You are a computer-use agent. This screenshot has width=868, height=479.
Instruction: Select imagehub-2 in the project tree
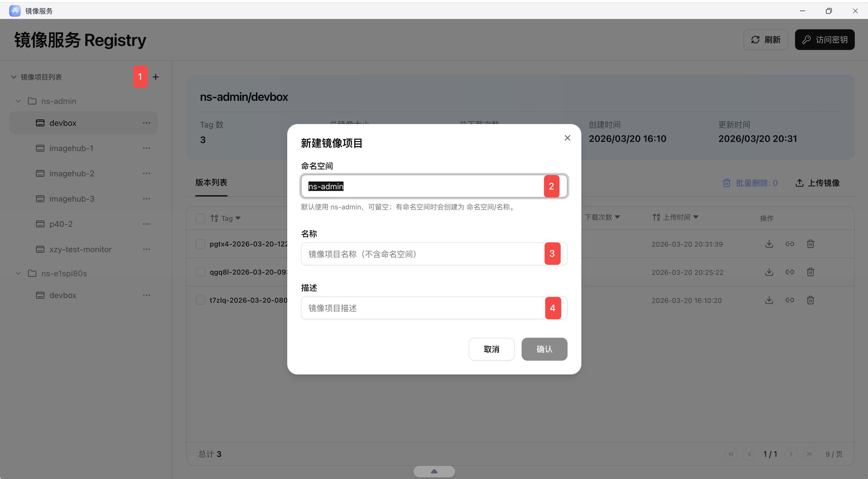72,173
